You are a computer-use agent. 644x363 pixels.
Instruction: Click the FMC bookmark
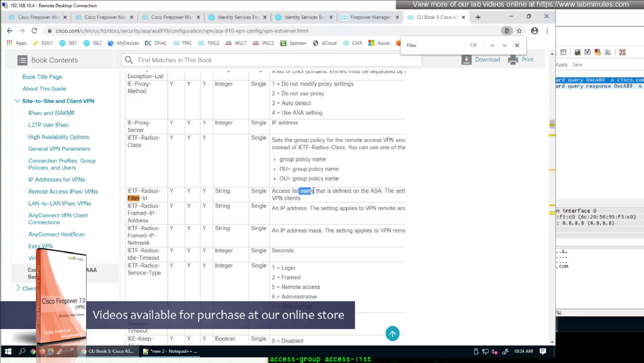183,43
